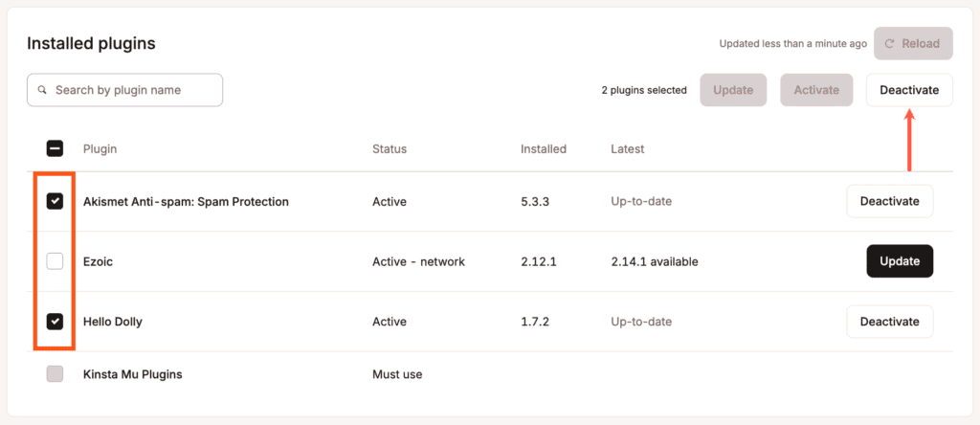
Task: Uncheck the Akismet Anti-spam checkbox
Action: [55, 201]
